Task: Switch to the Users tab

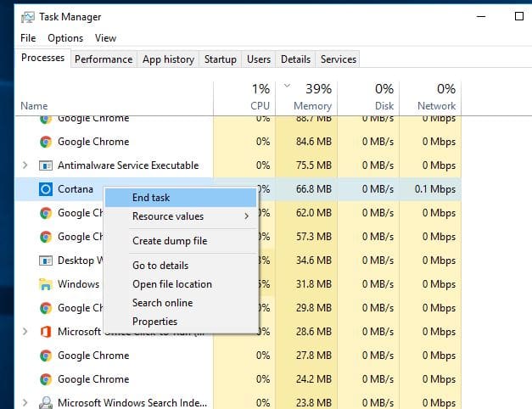Action: click(259, 59)
